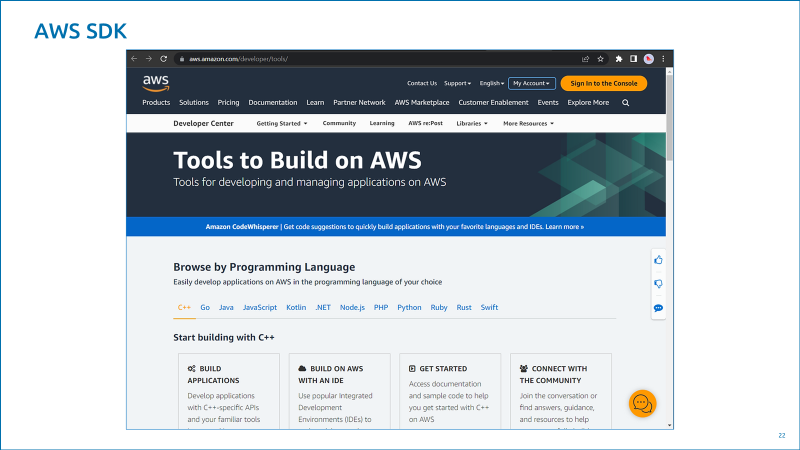Select the C++ language tab
800x450 pixels.
(x=184, y=307)
